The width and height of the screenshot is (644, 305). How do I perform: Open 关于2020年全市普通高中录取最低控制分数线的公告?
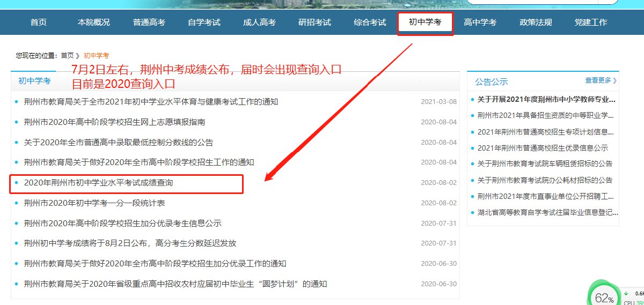[x=119, y=143]
